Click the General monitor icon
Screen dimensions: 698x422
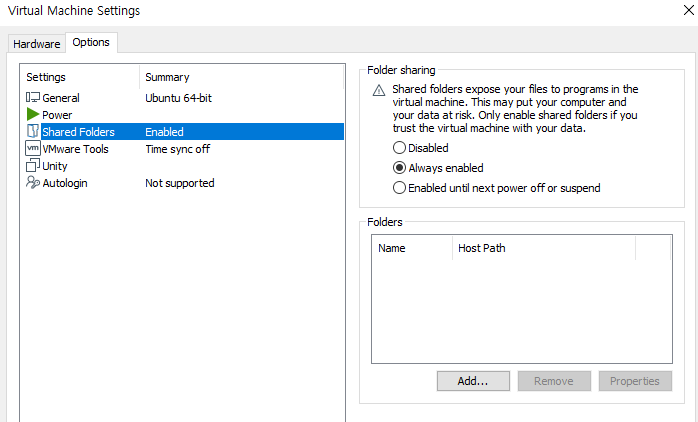pos(33,97)
